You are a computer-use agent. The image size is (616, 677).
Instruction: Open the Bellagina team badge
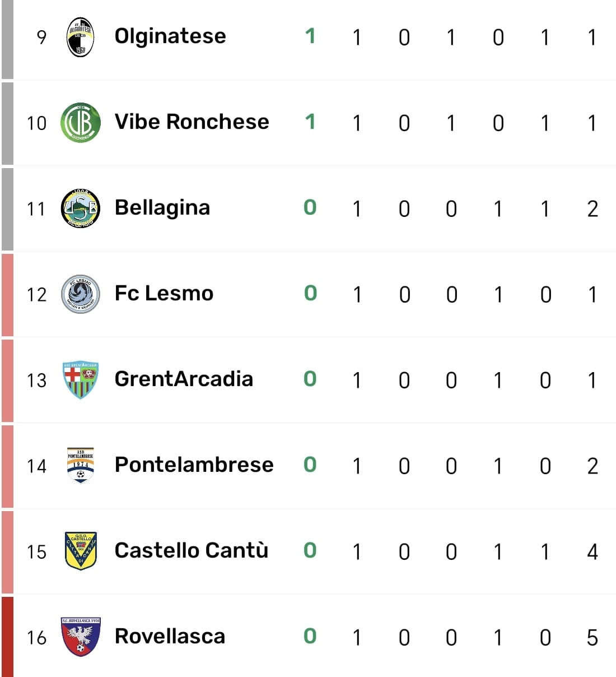click(80, 208)
